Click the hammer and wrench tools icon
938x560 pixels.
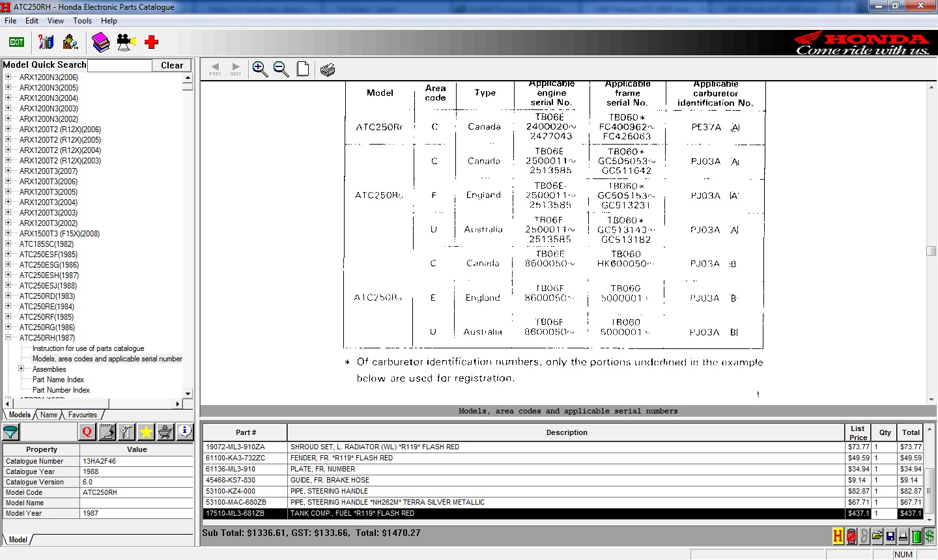point(126,432)
